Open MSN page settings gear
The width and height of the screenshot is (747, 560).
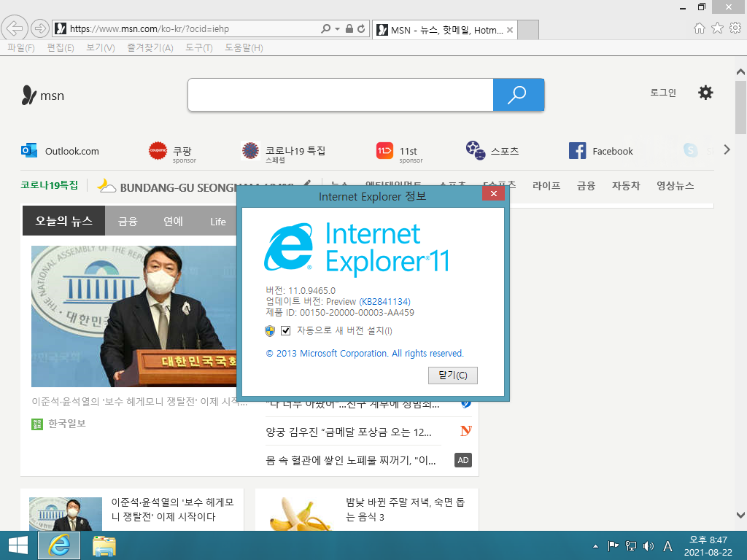pos(705,93)
